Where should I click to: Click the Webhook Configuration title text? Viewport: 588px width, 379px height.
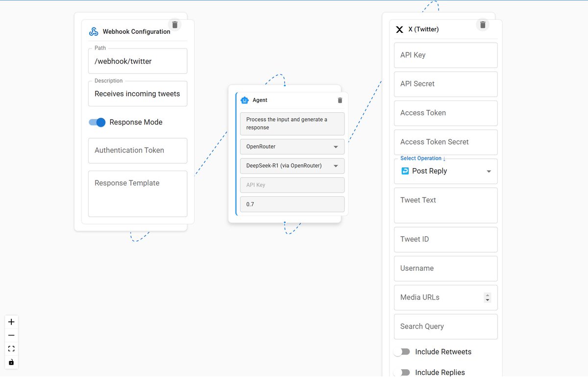pyautogui.click(x=137, y=31)
